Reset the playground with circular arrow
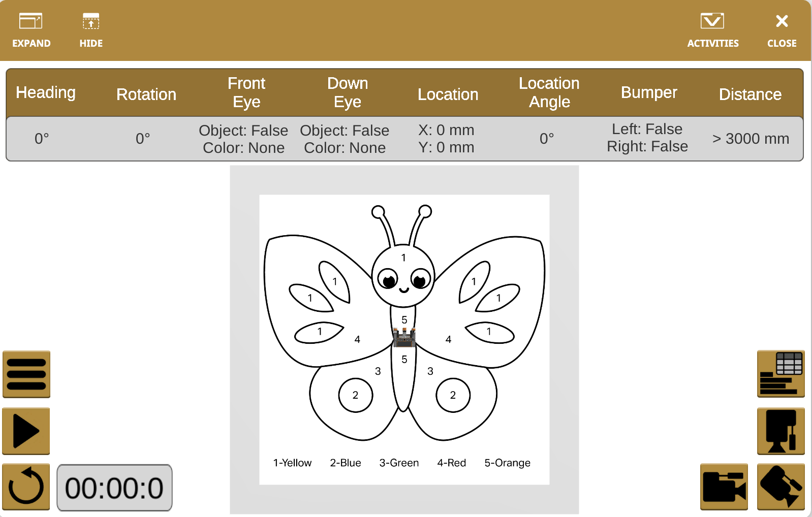The height and width of the screenshot is (517, 812). [x=26, y=487]
